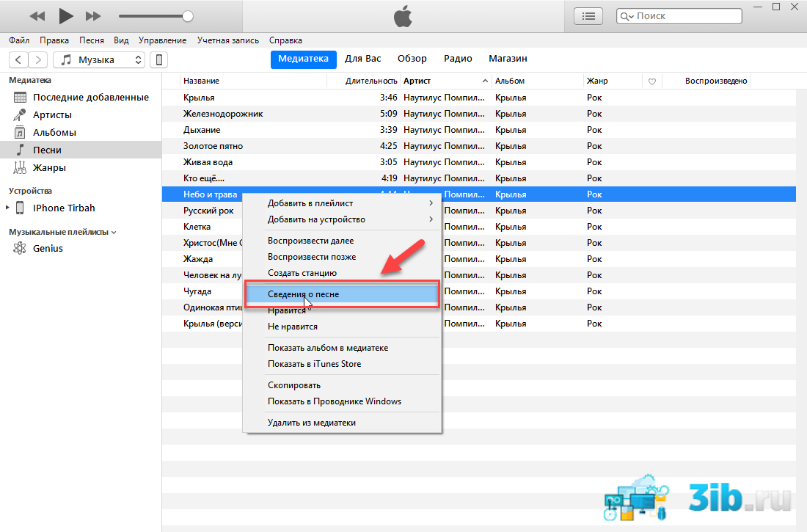Switch to the Для Вас tab

(x=363, y=59)
